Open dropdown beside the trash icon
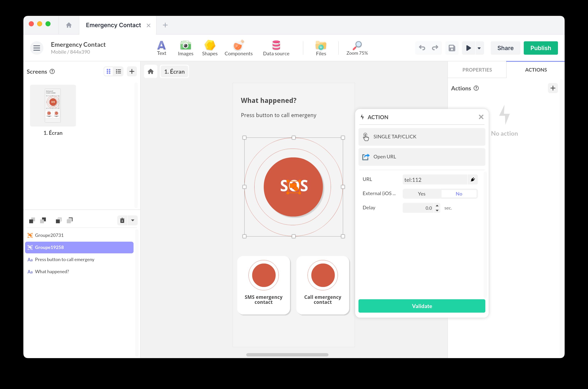Image resolution: width=588 pixels, height=389 pixels. [x=133, y=220]
